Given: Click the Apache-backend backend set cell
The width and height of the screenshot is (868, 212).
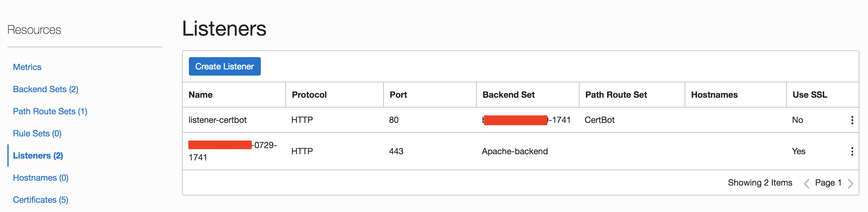Looking at the screenshot, I should click(x=515, y=151).
